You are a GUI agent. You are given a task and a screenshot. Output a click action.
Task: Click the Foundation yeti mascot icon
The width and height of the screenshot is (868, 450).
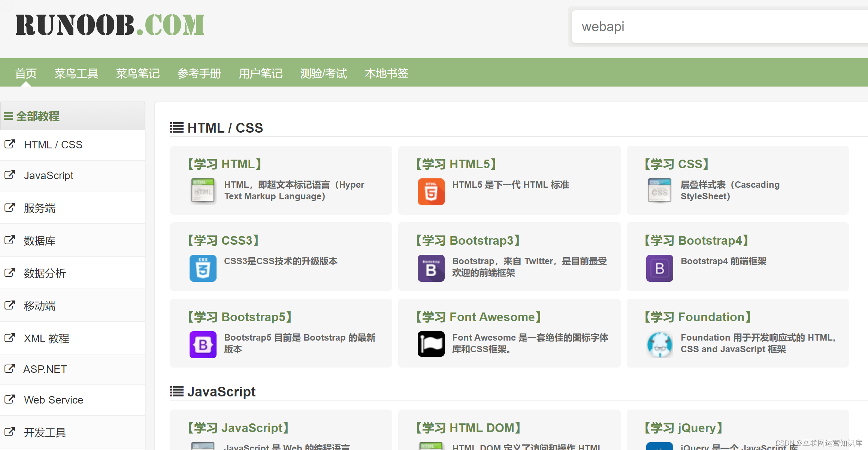(659, 344)
